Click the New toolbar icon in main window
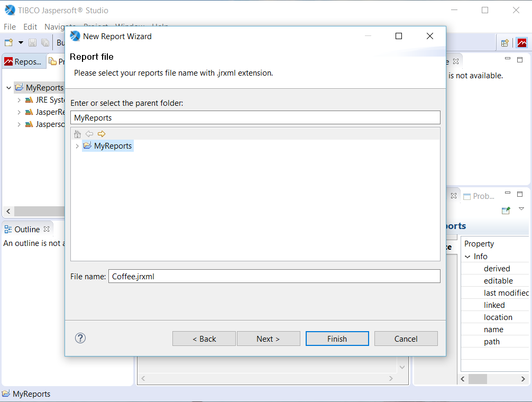Image resolution: width=532 pixels, height=402 pixels. tap(8, 42)
